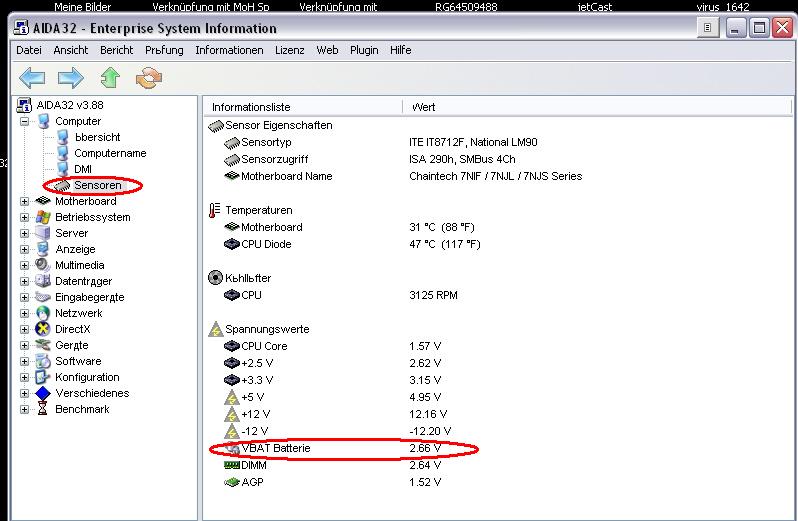The height and width of the screenshot is (521, 798).
Task: Expand the DirectX tree node
Action: click(24, 329)
